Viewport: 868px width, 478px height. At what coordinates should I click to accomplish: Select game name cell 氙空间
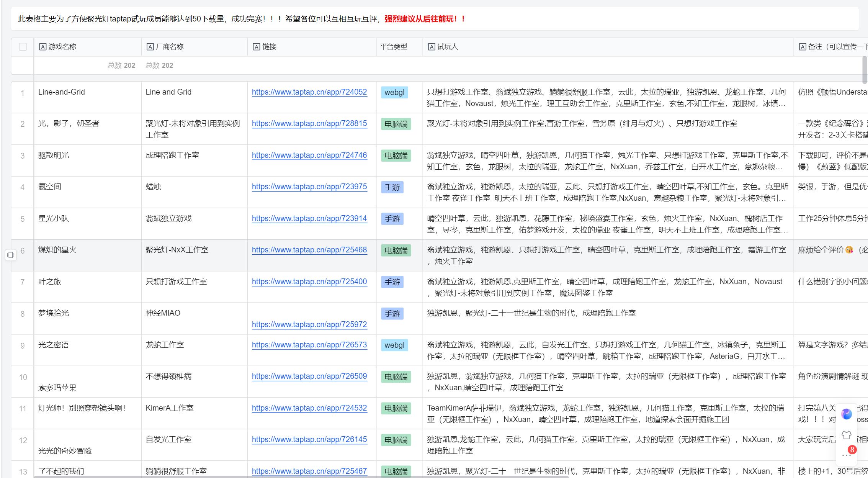pyautogui.click(x=88, y=192)
